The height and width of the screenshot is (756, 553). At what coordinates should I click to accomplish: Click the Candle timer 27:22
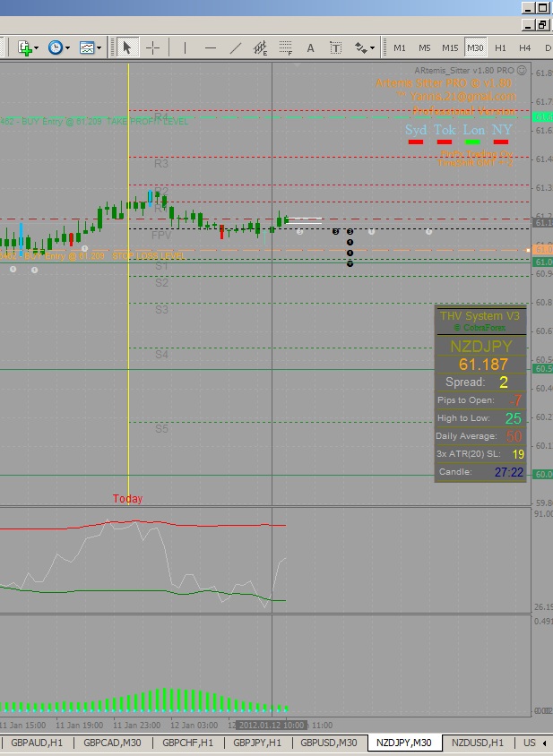tap(508, 472)
